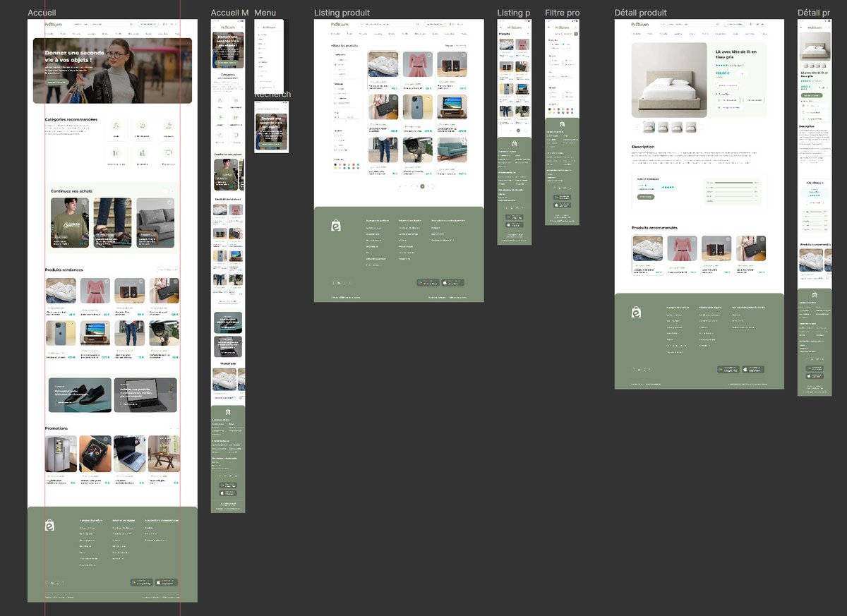
Task: Click 'Description' heading in Détail produit
Action: pyautogui.click(x=642, y=147)
